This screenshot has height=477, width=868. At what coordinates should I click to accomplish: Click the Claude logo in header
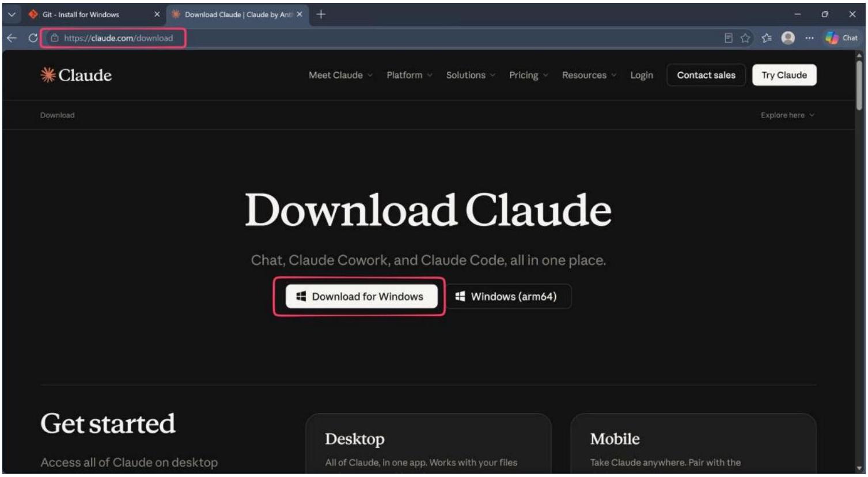pyautogui.click(x=76, y=75)
